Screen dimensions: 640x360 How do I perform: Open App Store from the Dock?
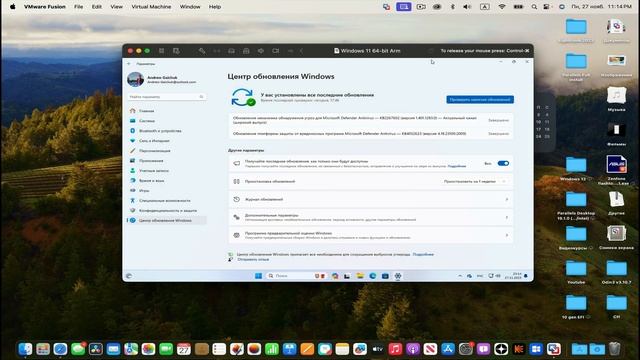tap(448, 349)
